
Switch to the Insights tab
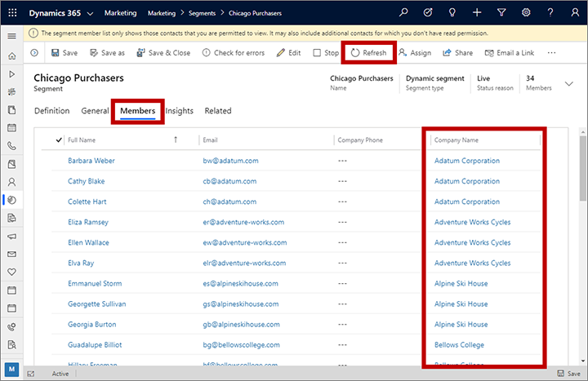tap(179, 111)
